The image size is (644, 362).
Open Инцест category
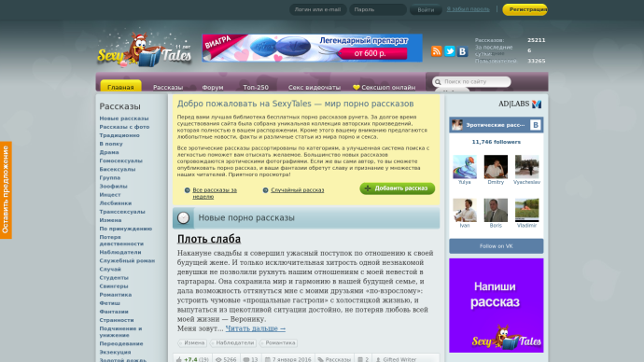point(110,195)
